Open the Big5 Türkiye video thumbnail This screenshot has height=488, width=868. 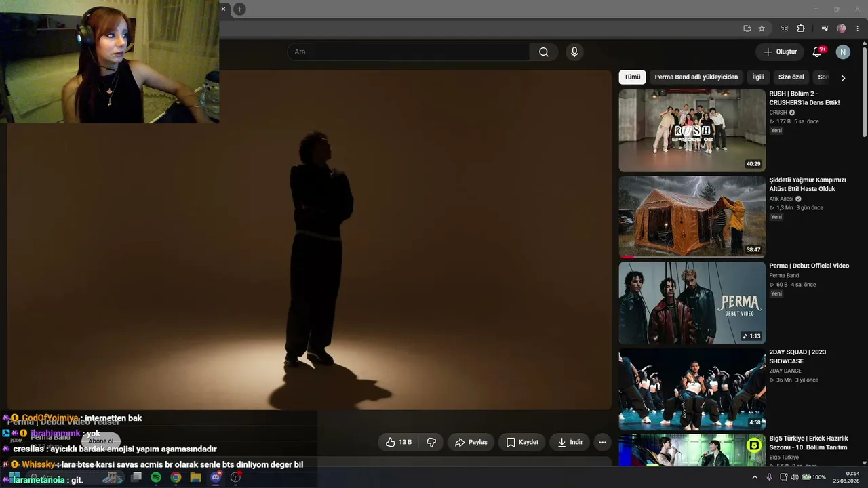692,450
